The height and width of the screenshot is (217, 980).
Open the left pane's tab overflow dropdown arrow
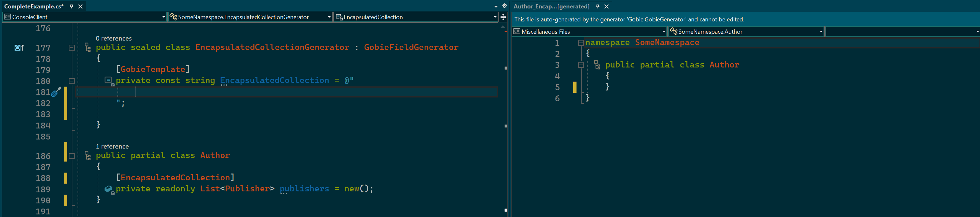point(496,6)
